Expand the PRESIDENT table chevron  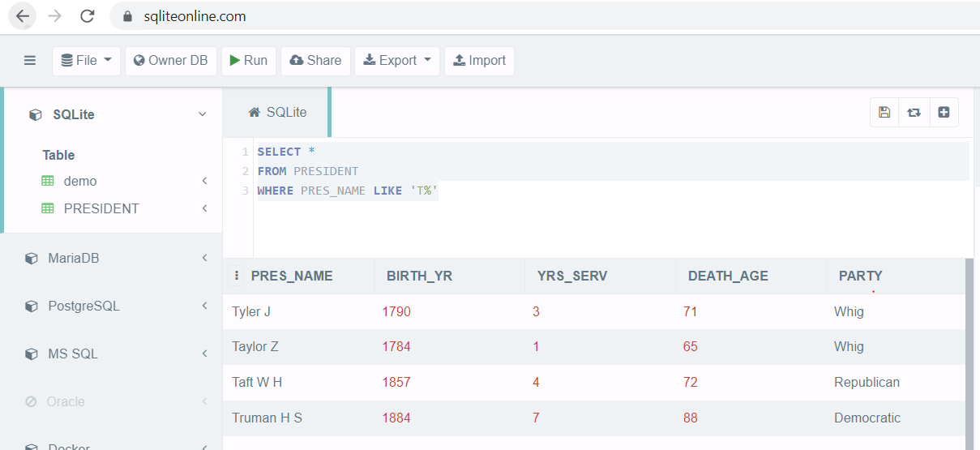click(x=205, y=208)
